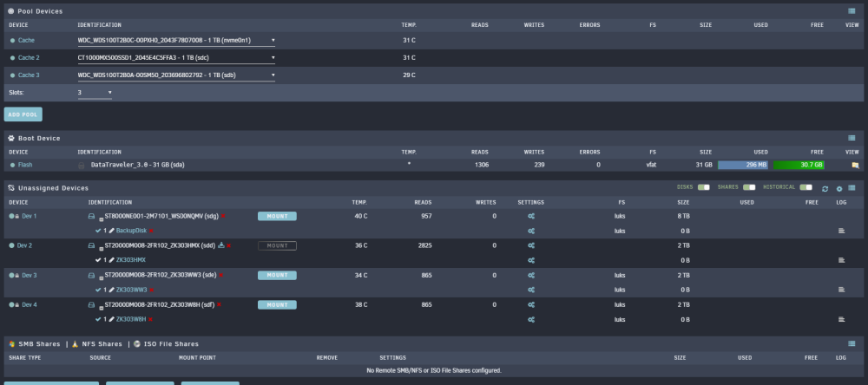The image size is (868, 385).
Task: Click the disk drive icon for Dev 4
Action: pos(92,304)
